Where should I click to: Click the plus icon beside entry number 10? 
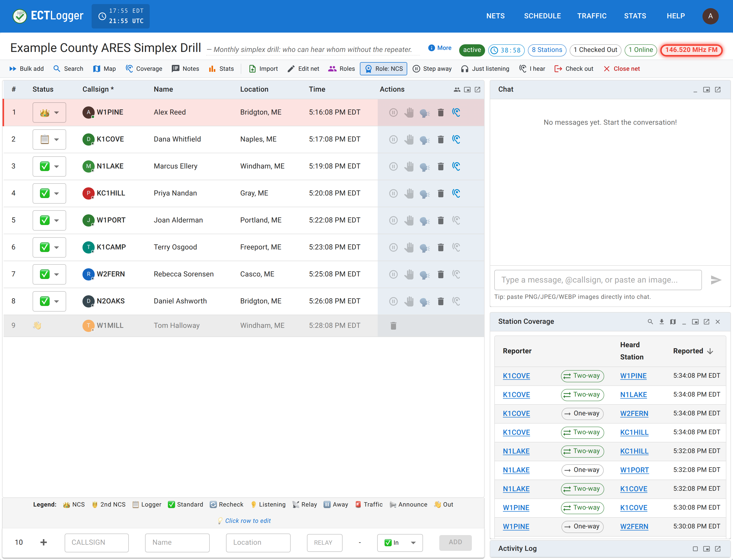coord(43,542)
